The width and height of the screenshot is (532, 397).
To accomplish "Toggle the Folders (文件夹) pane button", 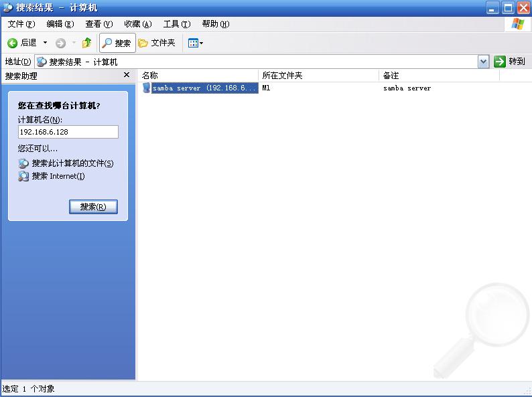I will pyautogui.click(x=157, y=43).
